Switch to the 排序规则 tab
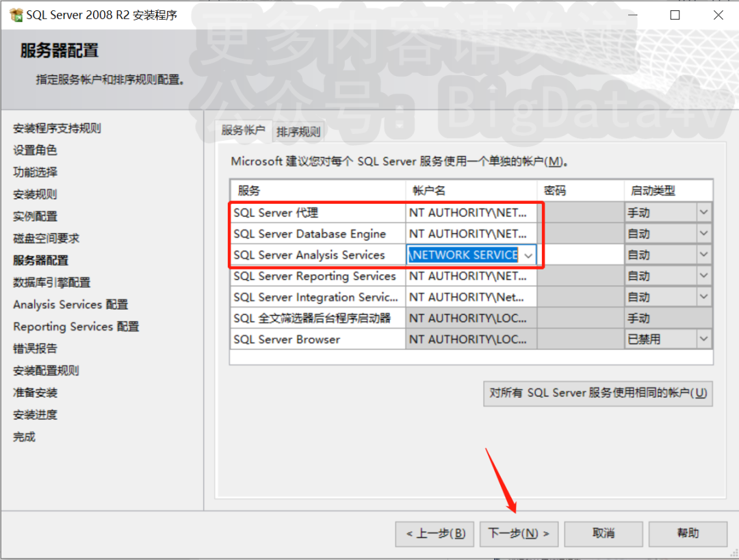The height and width of the screenshot is (560, 739). [298, 132]
